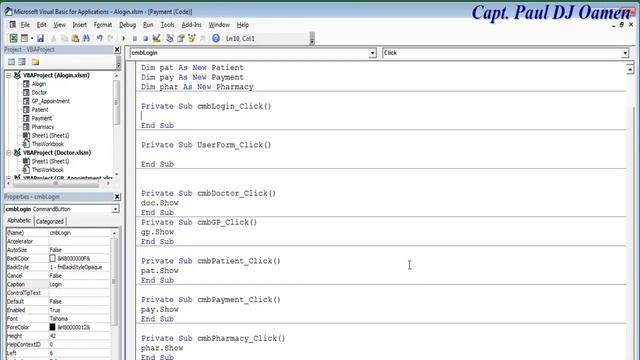Run Sub/UserForm with the play icon
The height and width of the screenshot is (360, 640).
pos(123,38)
